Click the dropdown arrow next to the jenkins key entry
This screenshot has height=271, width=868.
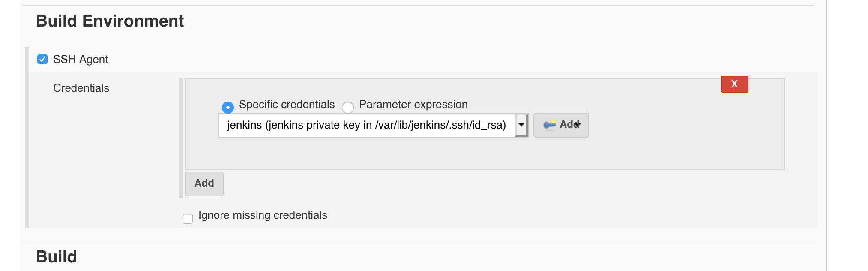[521, 125]
